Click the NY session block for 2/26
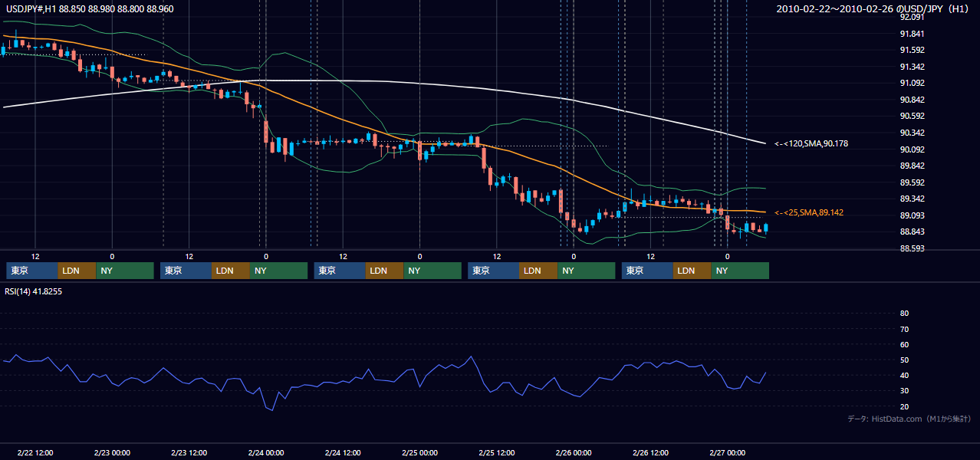The height and width of the screenshot is (460, 980). (x=740, y=271)
